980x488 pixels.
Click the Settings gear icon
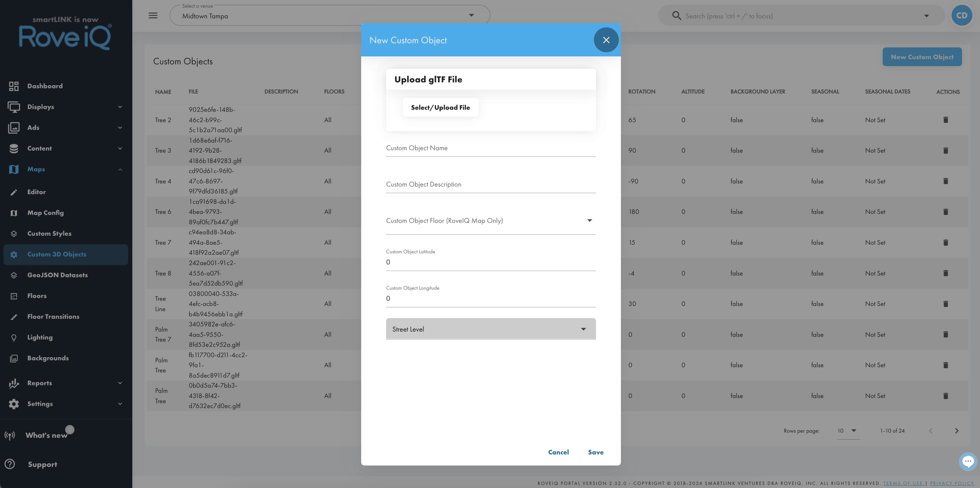[14, 404]
